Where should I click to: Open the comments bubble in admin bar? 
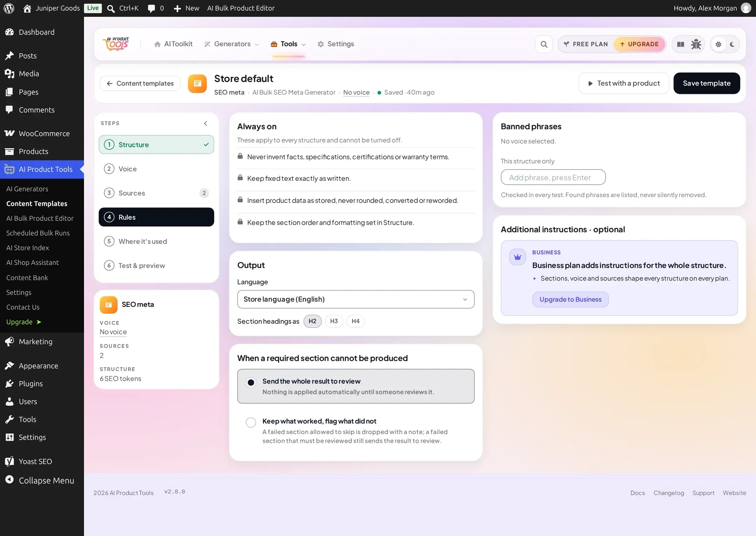152,8
